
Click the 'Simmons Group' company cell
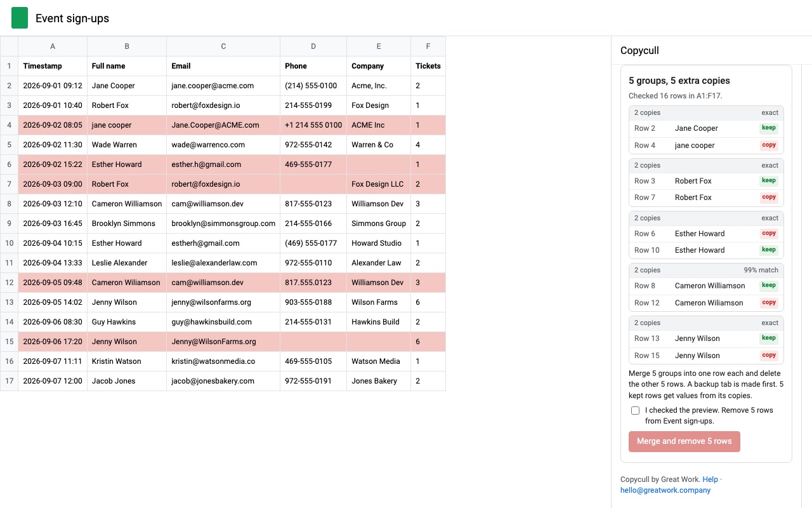click(379, 224)
